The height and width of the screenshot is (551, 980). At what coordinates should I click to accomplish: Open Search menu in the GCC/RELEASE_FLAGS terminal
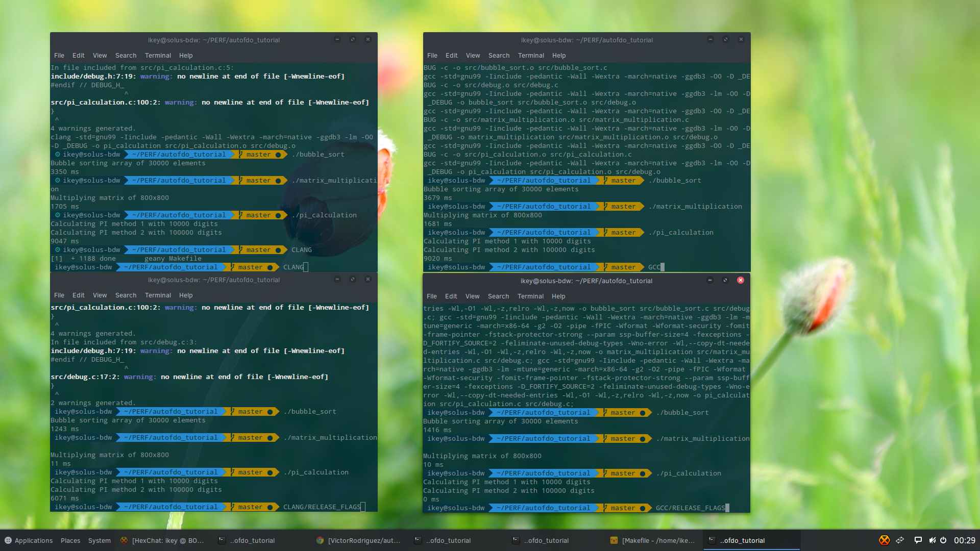[498, 296]
